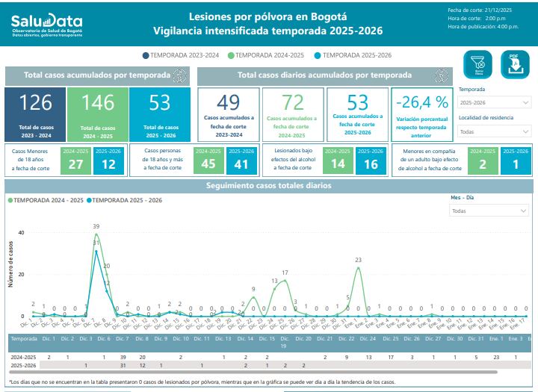The width and height of the screenshot is (538, 392).
Task: Open the Temporada dropdown showing 2025-2026
Action: tap(494, 103)
